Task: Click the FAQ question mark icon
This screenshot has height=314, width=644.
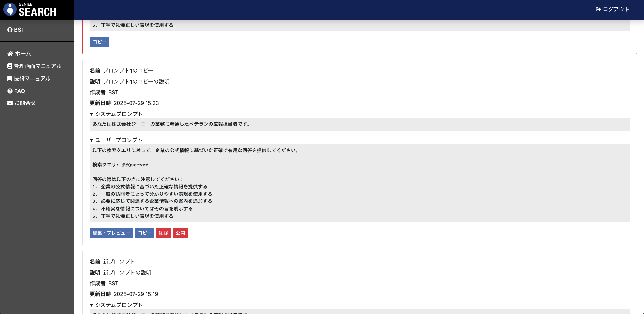Action: tap(10, 91)
